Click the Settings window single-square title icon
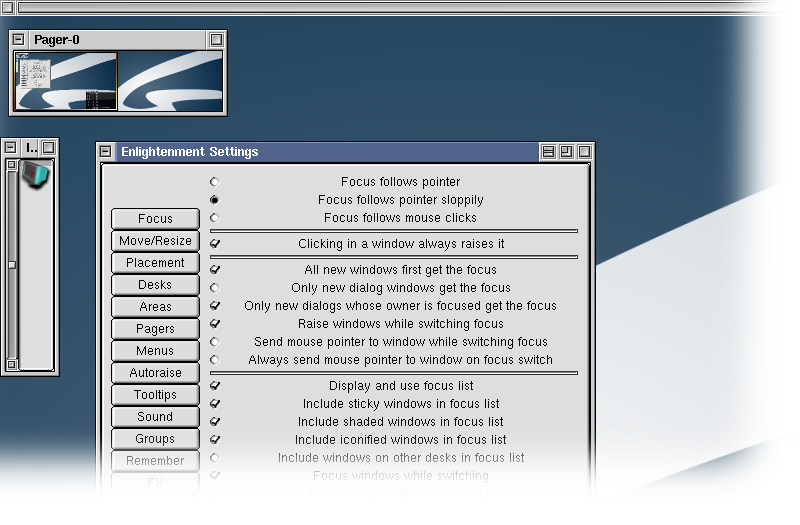Viewport: 800px width, 525px height. pos(585,152)
